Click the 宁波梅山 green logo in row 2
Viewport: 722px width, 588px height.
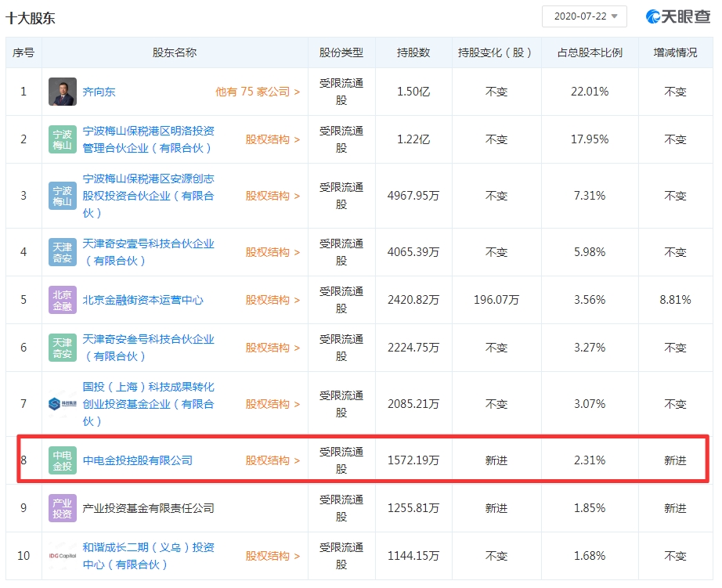pyautogui.click(x=63, y=139)
